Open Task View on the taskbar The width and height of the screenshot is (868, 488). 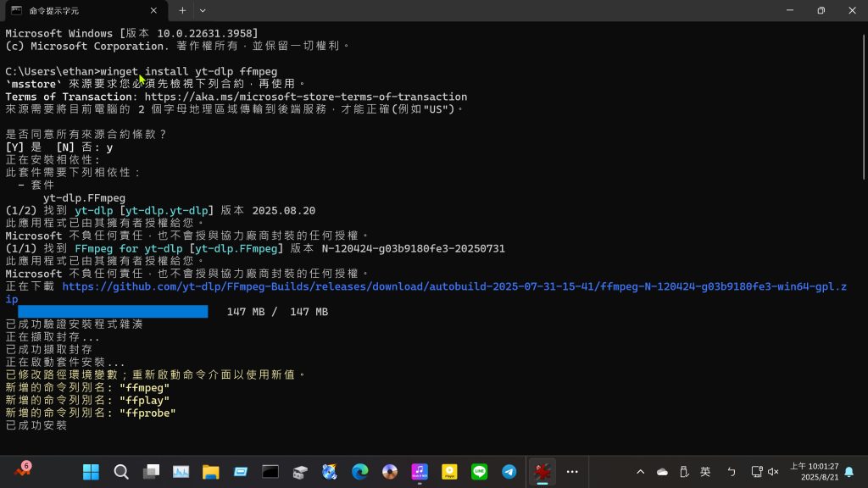(x=151, y=472)
